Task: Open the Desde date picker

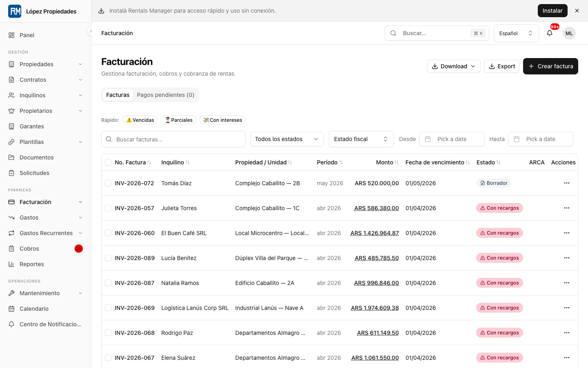Action: click(x=452, y=139)
